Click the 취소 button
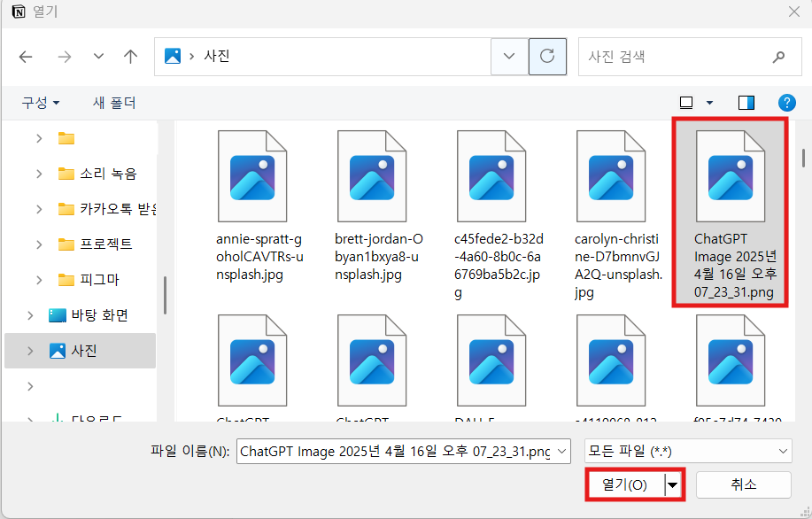This screenshot has width=812, height=519. click(743, 484)
